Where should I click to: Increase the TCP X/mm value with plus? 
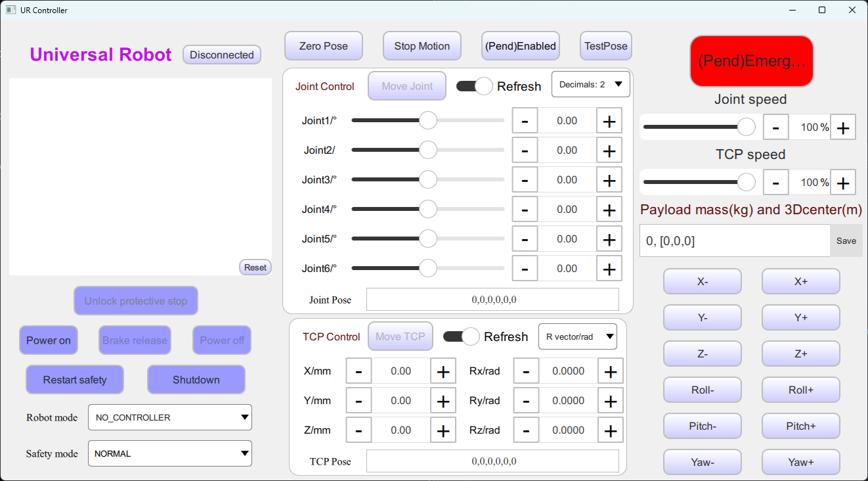coord(443,371)
